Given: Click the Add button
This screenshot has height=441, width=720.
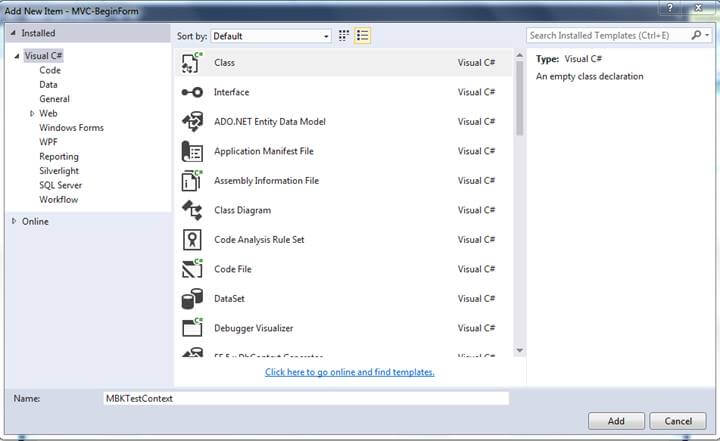Looking at the screenshot, I should pyautogui.click(x=616, y=421).
